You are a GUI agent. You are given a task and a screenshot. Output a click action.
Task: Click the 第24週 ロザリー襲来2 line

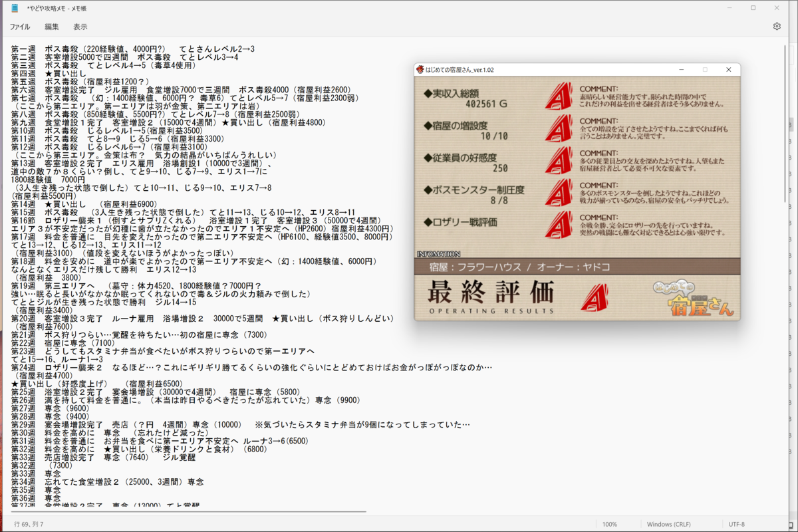pyautogui.click(x=252, y=367)
